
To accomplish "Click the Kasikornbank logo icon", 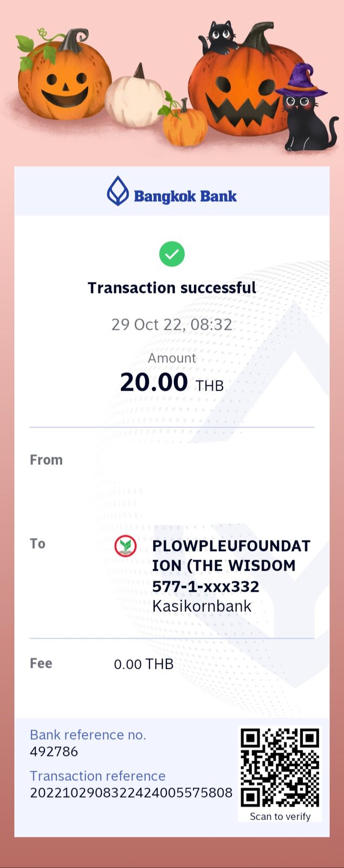I will click(126, 546).
